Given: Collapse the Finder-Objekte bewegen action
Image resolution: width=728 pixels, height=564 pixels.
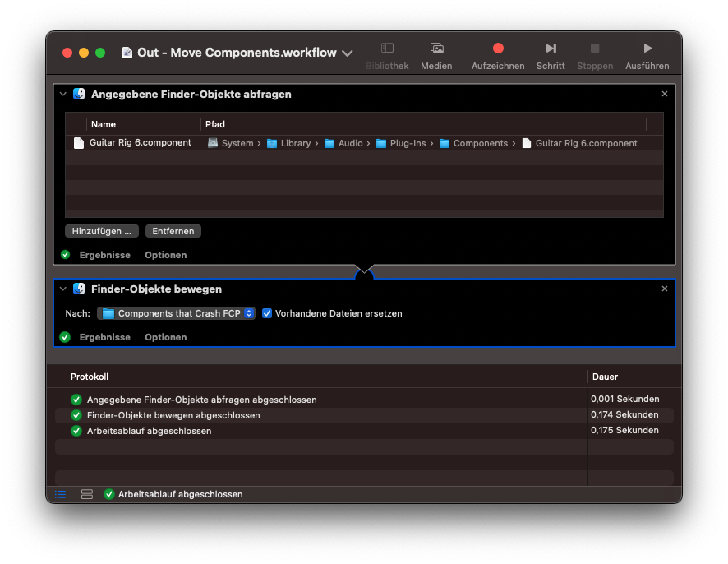Looking at the screenshot, I should pos(63,289).
